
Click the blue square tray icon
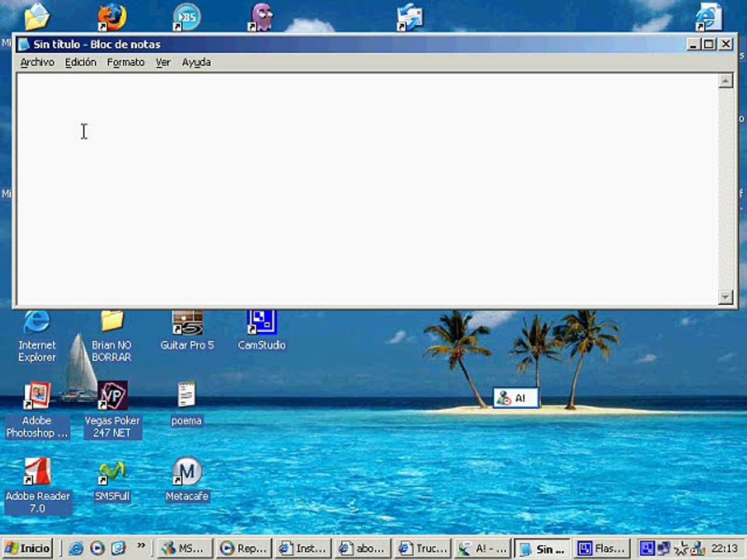click(646, 548)
